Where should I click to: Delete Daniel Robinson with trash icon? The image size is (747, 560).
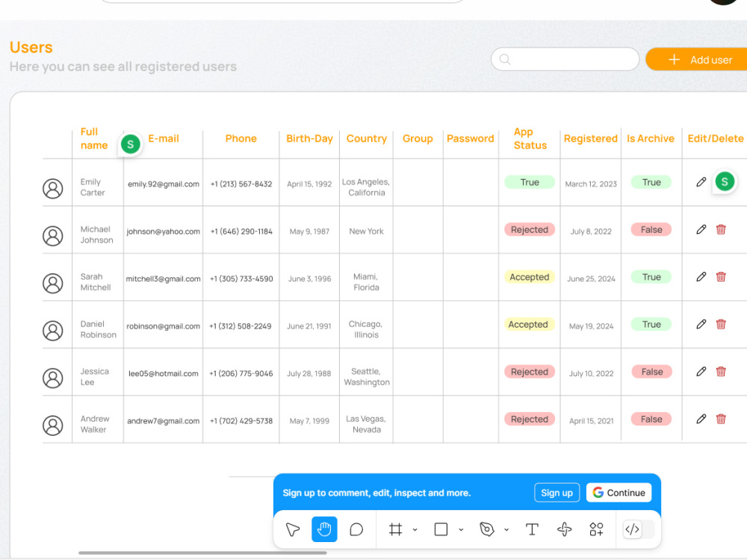coord(721,324)
